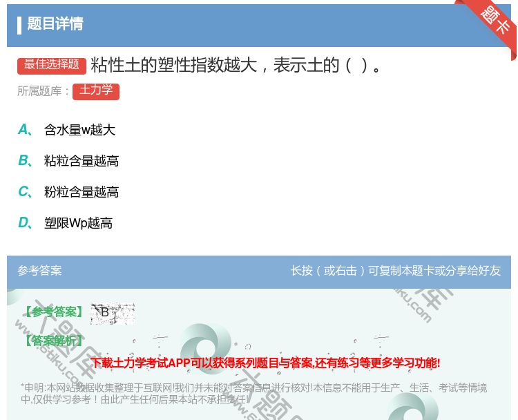Click the 参考答案 section header
The width and height of the screenshot is (518, 420).
coord(39,271)
